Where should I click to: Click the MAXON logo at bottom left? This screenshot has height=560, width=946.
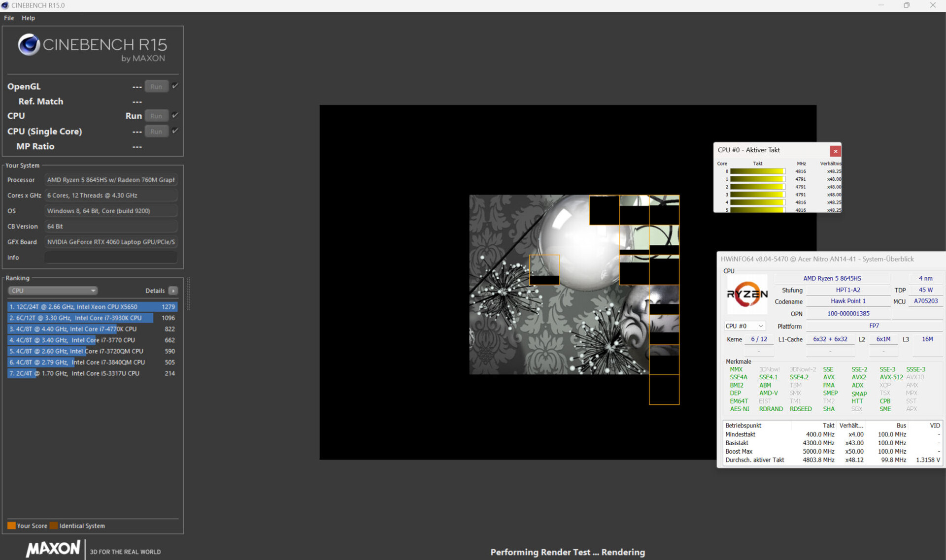coord(53,549)
